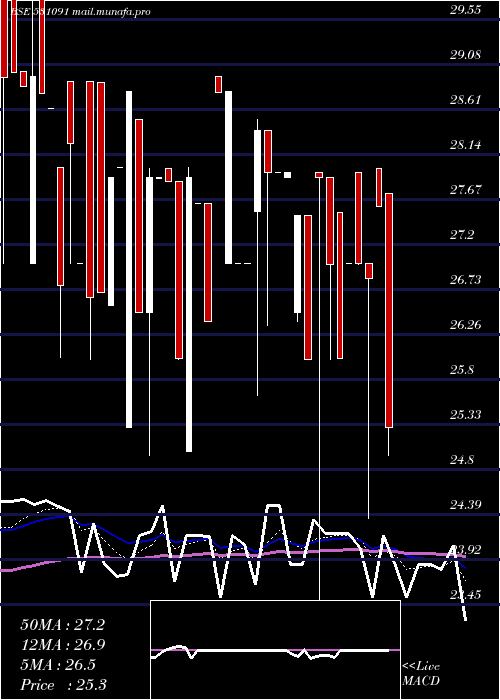
Task: Click the 29.55 price axis label
Action: point(466,10)
